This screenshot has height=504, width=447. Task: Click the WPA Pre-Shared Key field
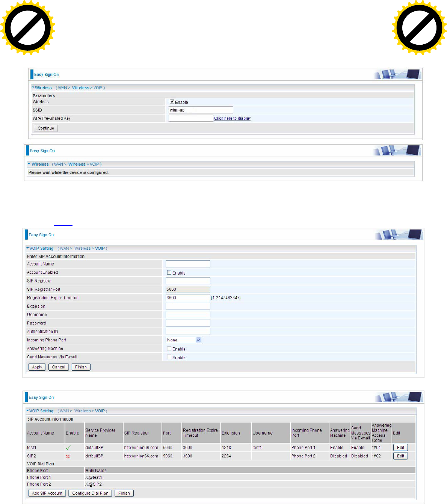coord(191,118)
